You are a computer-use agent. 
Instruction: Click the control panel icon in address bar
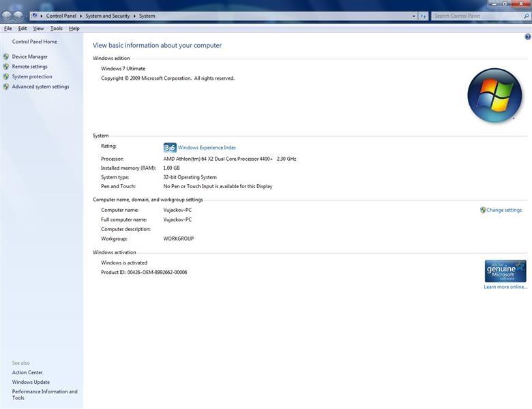click(34, 16)
